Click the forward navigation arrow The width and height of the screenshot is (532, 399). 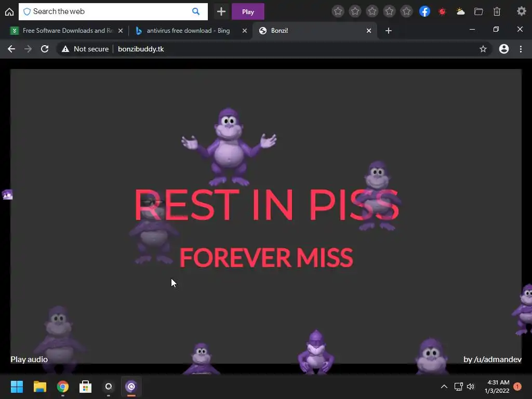click(28, 49)
